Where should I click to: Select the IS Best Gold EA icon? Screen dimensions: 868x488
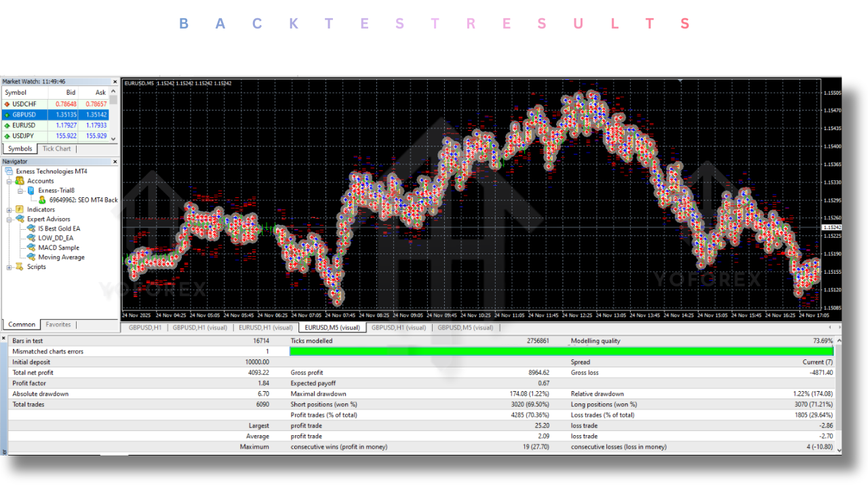point(31,228)
